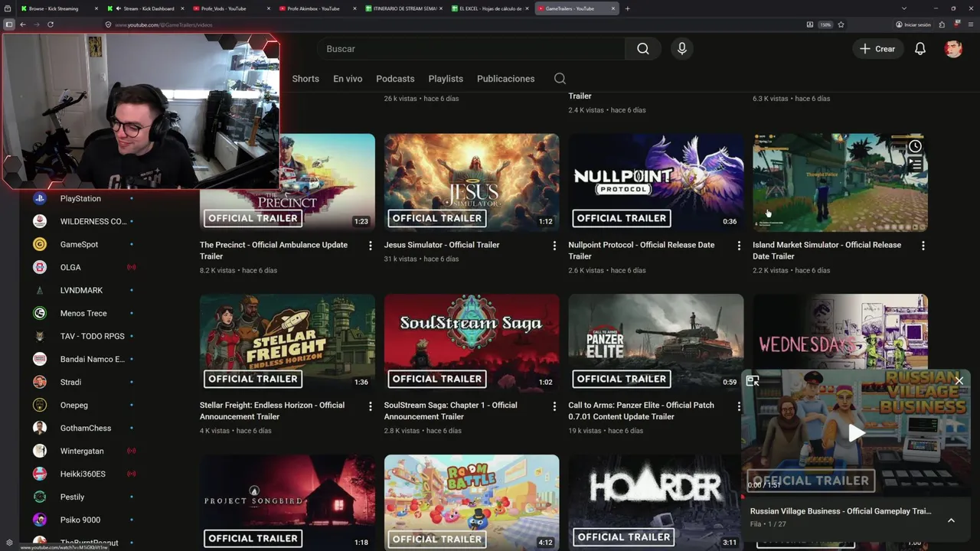Open Panzer Elite thumbnail

[x=656, y=344]
